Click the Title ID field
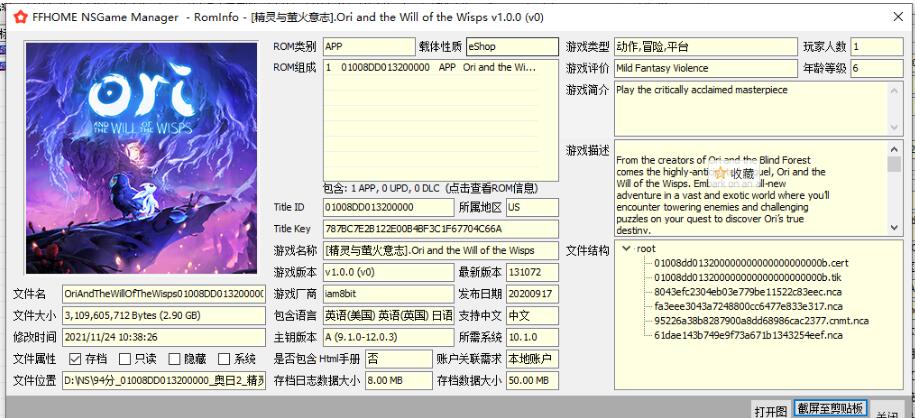Image resolution: width=915 pixels, height=418 pixels. (x=389, y=207)
